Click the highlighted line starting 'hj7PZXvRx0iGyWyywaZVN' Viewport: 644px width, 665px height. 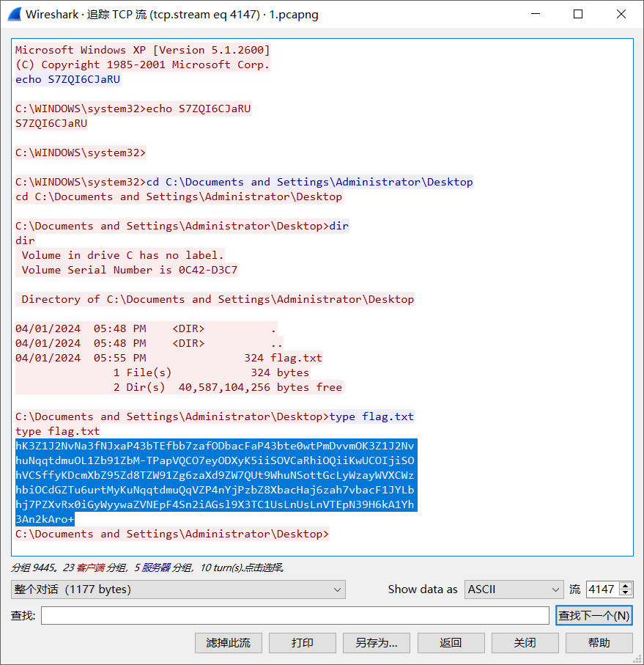(x=215, y=504)
